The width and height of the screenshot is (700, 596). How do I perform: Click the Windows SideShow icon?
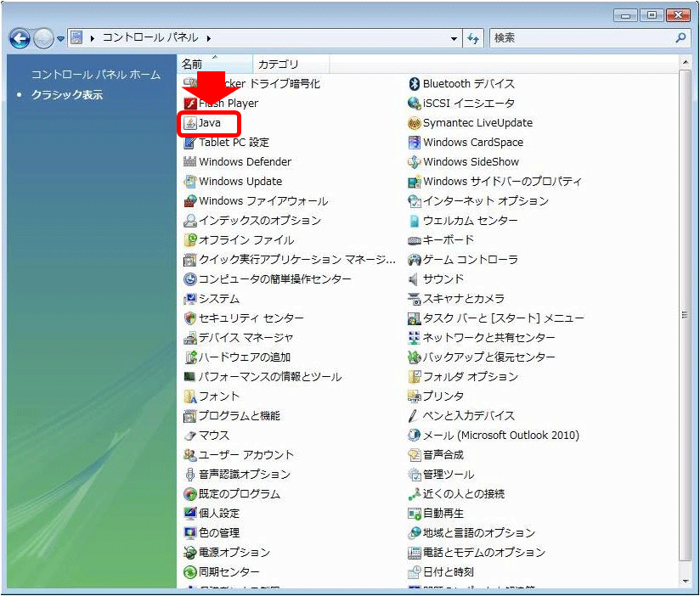tap(415, 162)
